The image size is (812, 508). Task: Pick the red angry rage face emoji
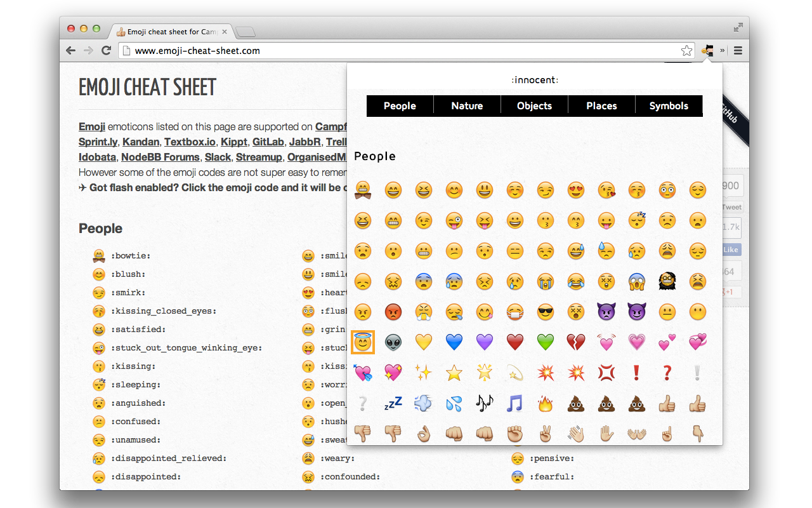coord(393,312)
